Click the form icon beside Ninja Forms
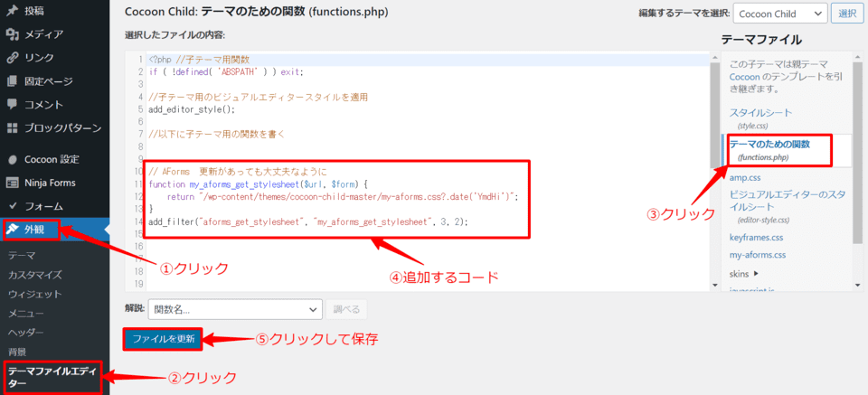868x395 pixels. 12,183
